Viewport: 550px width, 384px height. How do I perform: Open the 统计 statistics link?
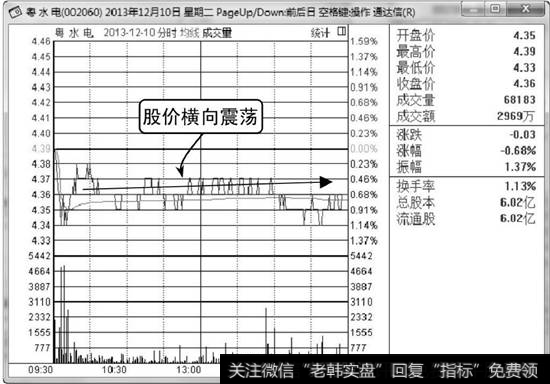click(320, 33)
